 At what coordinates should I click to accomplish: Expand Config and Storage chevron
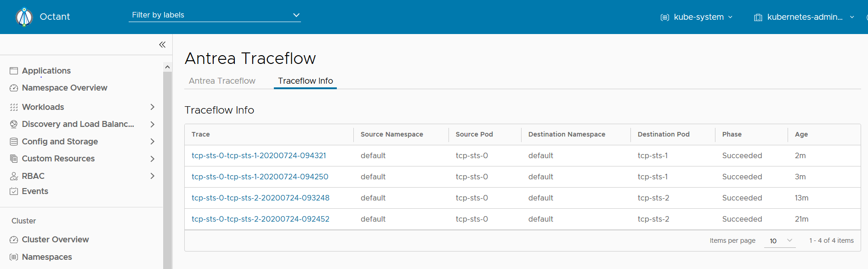coord(153,142)
